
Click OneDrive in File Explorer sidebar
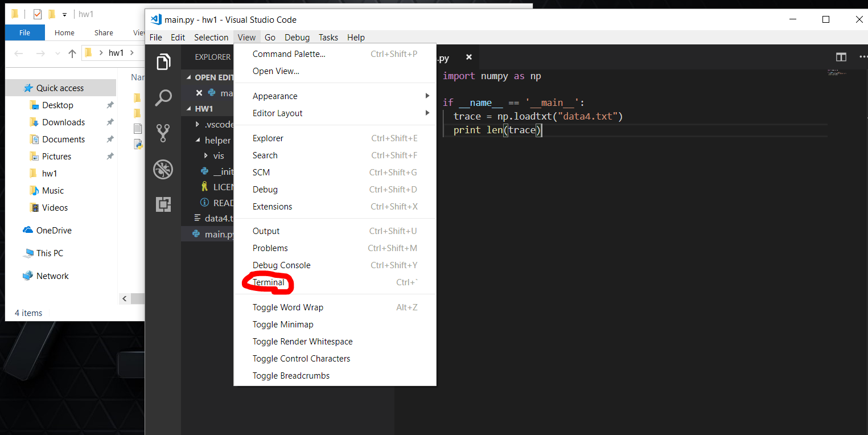tap(54, 231)
